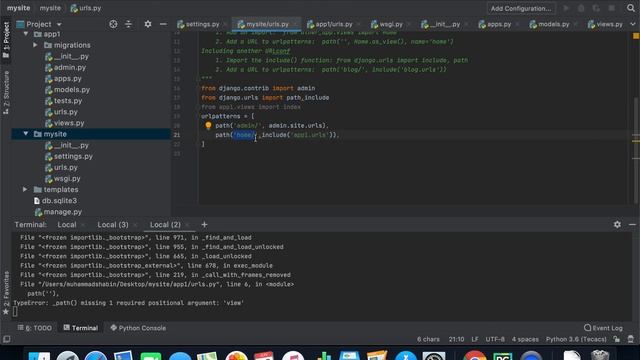The width and height of the screenshot is (640, 360).
Task: Click the intention lightbulb on line 20
Action: pyautogui.click(x=208, y=126)
